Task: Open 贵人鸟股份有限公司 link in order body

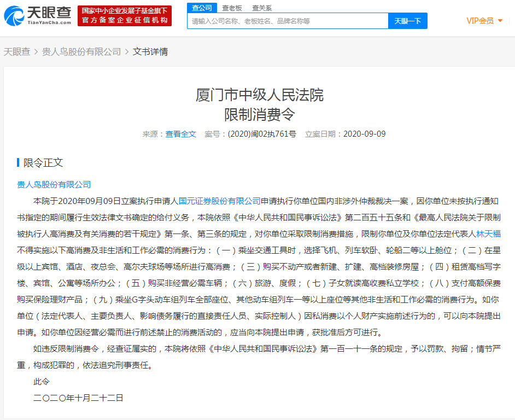Action: point(54,185)
